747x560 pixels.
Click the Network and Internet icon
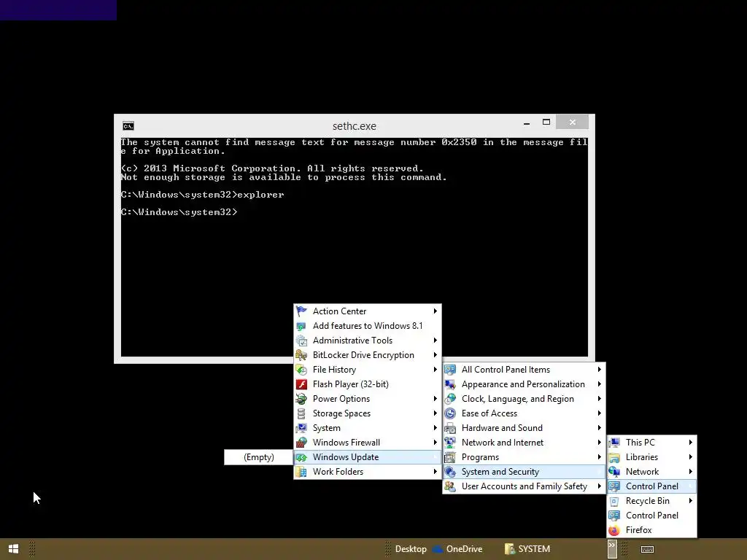(449, 443)
